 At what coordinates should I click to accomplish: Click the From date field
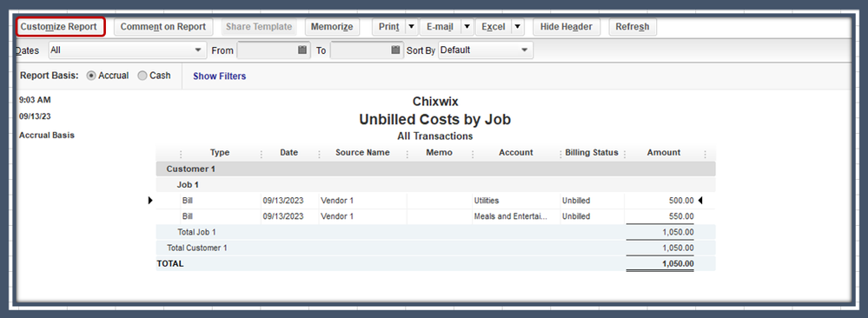click(x=267, y=50)
